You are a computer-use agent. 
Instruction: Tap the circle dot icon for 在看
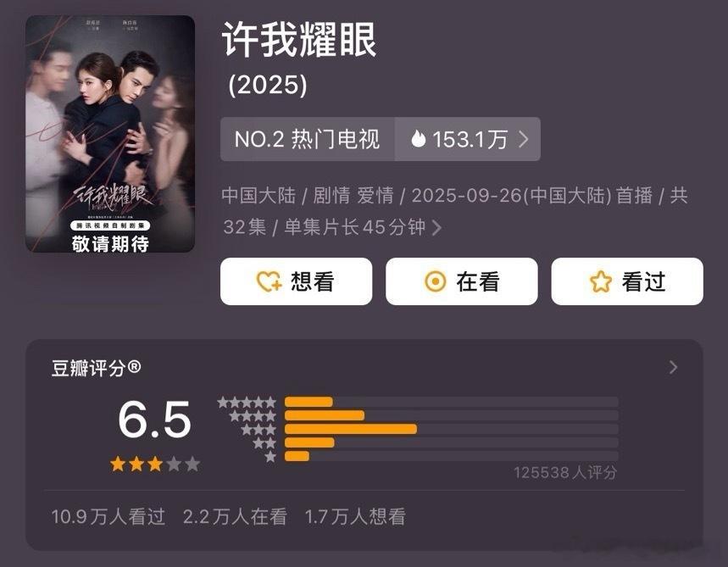tap(436, 281)
